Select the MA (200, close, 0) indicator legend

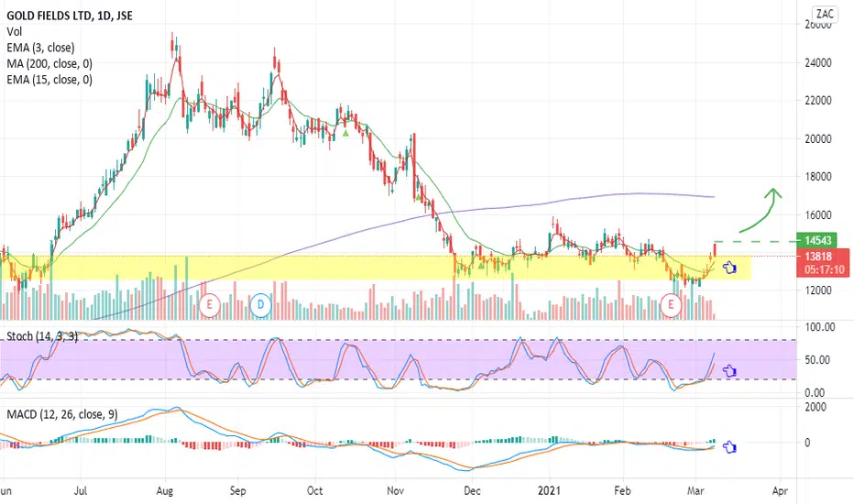49,64
